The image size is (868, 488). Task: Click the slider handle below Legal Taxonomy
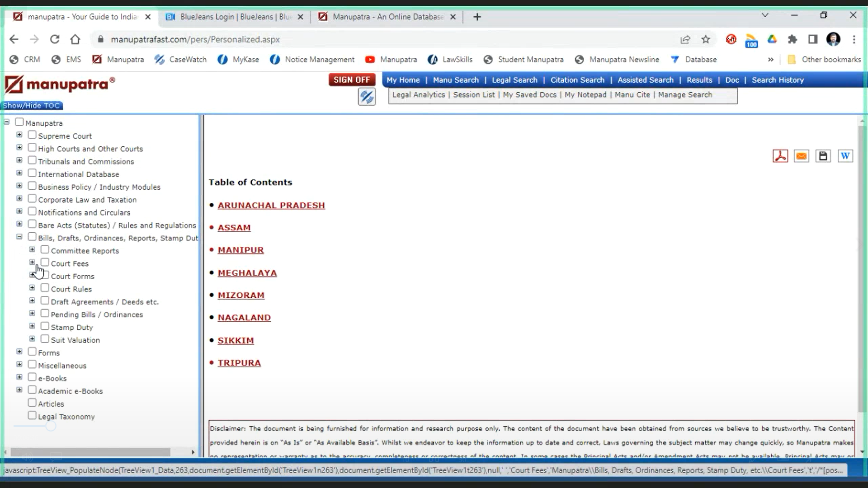51,426
